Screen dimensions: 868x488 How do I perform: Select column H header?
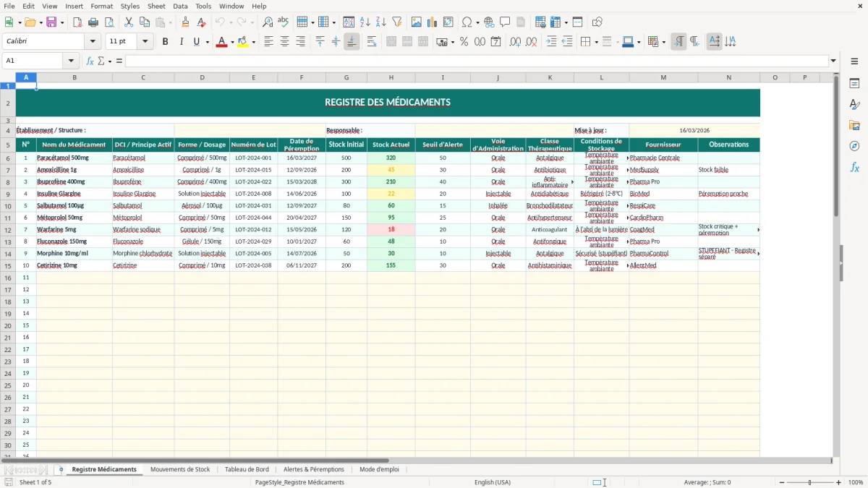coord(391,77)
